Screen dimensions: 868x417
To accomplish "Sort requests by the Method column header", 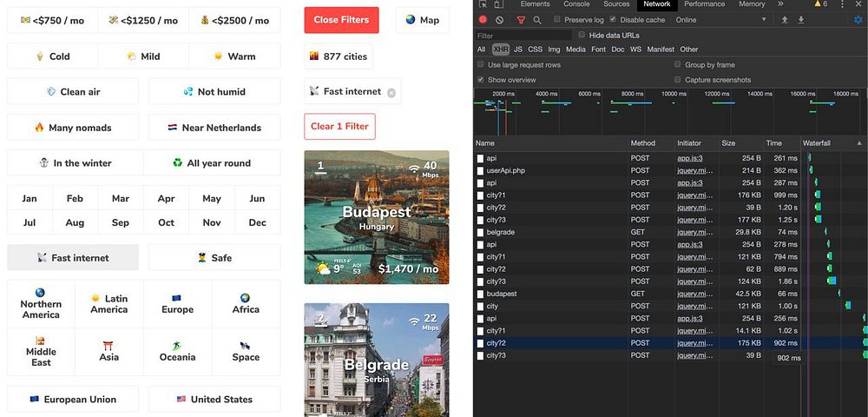I will tap(652, 142).
